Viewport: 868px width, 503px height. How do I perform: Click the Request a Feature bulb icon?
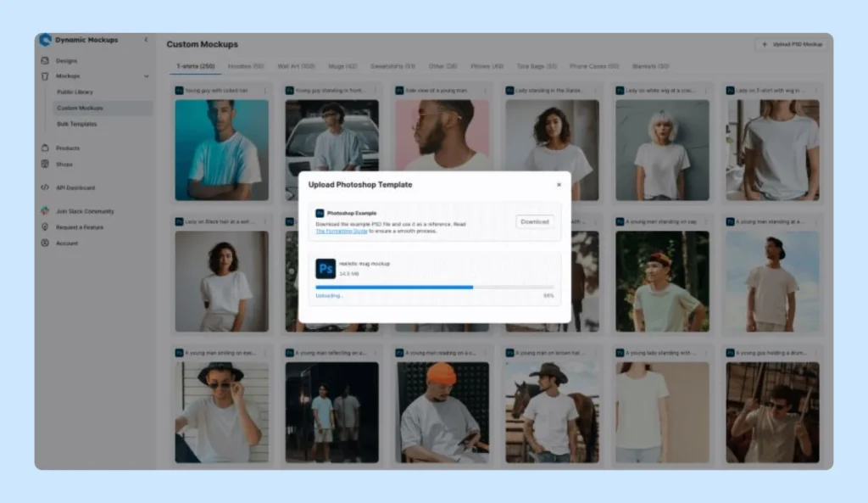(x=45, y=227)
